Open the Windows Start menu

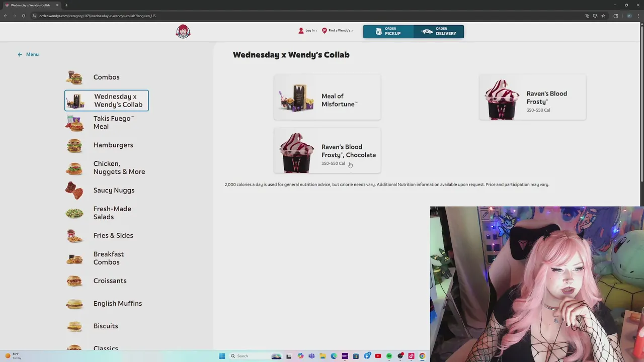coord(222,356)
